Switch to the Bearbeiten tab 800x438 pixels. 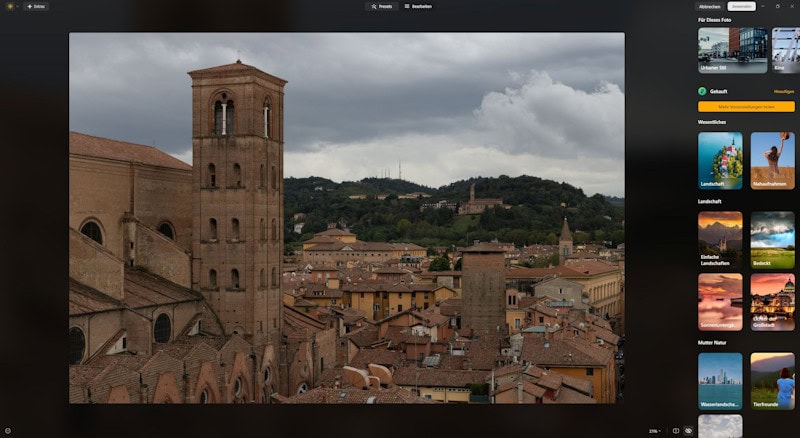tap(418, 6)
